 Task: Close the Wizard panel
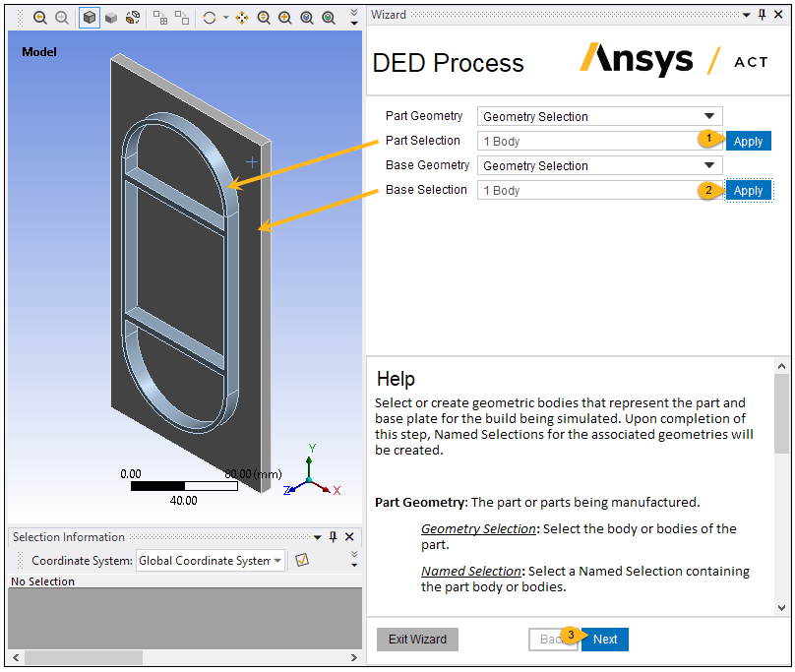(x=778, y=15)
